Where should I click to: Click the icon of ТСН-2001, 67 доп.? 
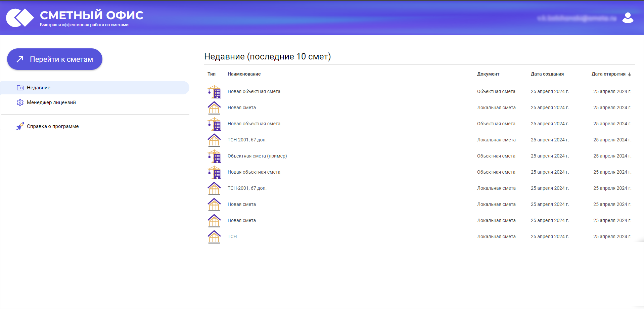pos(214,140)
